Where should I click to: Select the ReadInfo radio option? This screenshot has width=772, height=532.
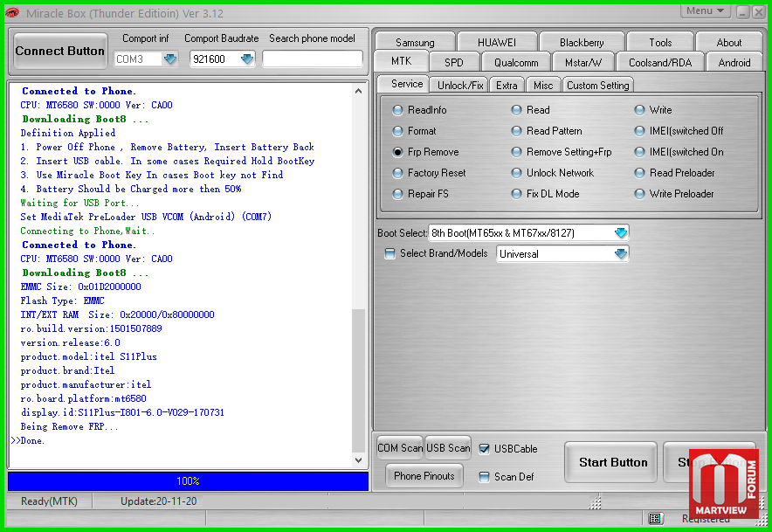tap(397, 110)
